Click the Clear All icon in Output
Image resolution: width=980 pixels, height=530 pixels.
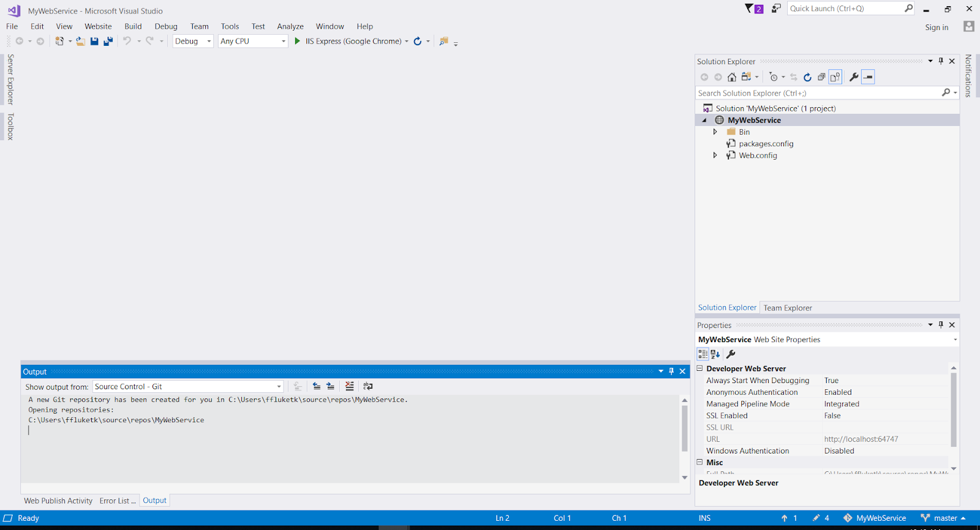(350, 386)
